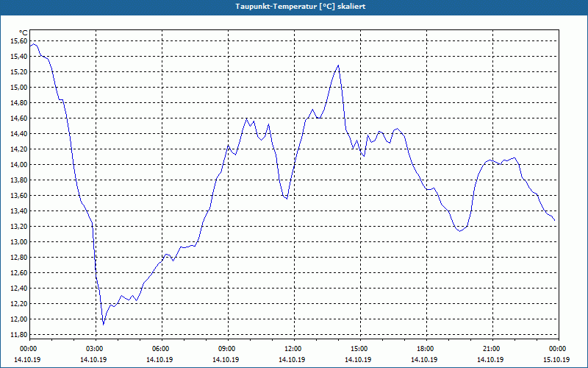Click the 09:00 time axis label
Viewport: 588px width, 368px height.
pos(228,349)
